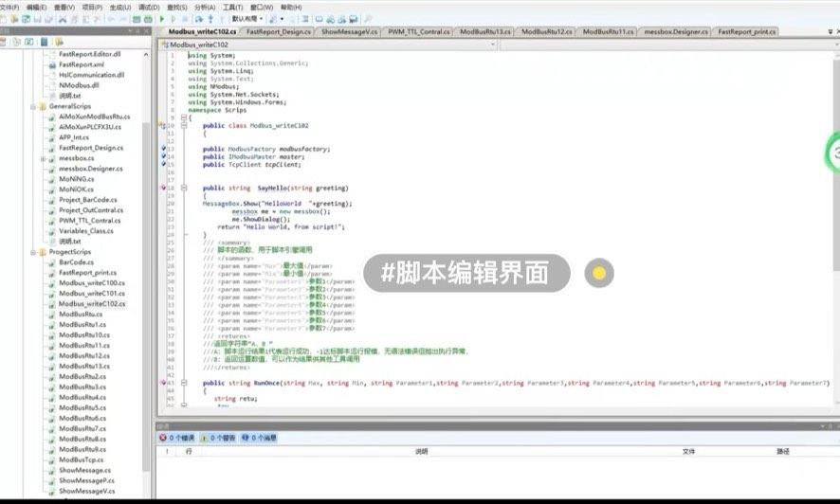Collapse the SayHello method code block
840x504 pixels.
coord(184,189)
